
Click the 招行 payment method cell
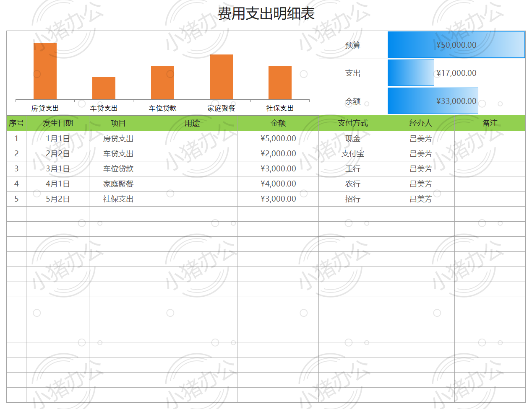[353, 199]
